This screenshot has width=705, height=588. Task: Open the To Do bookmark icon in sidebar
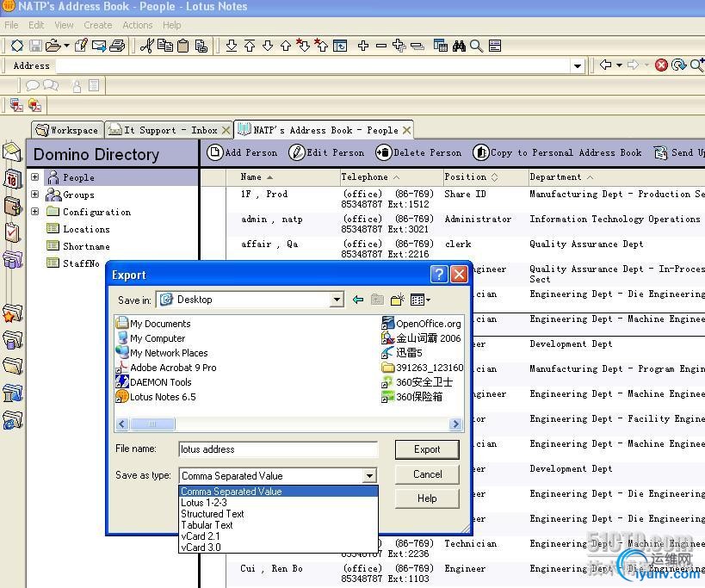point(12,232)
